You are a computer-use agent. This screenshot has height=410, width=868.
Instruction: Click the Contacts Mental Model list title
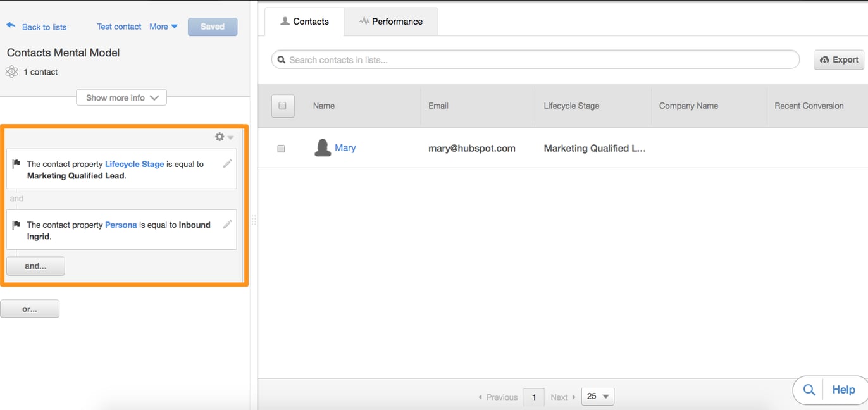63,53
